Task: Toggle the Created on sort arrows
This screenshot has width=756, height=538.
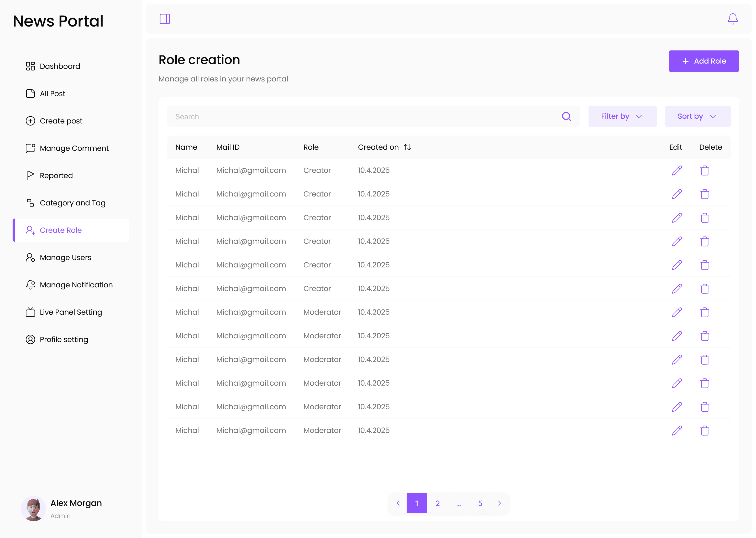Action: [407, 147]
